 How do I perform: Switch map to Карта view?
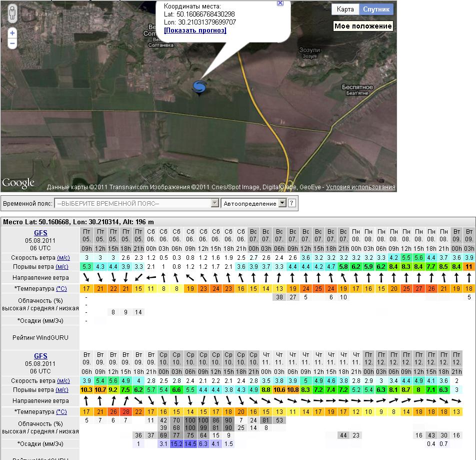tap(345, 10)
